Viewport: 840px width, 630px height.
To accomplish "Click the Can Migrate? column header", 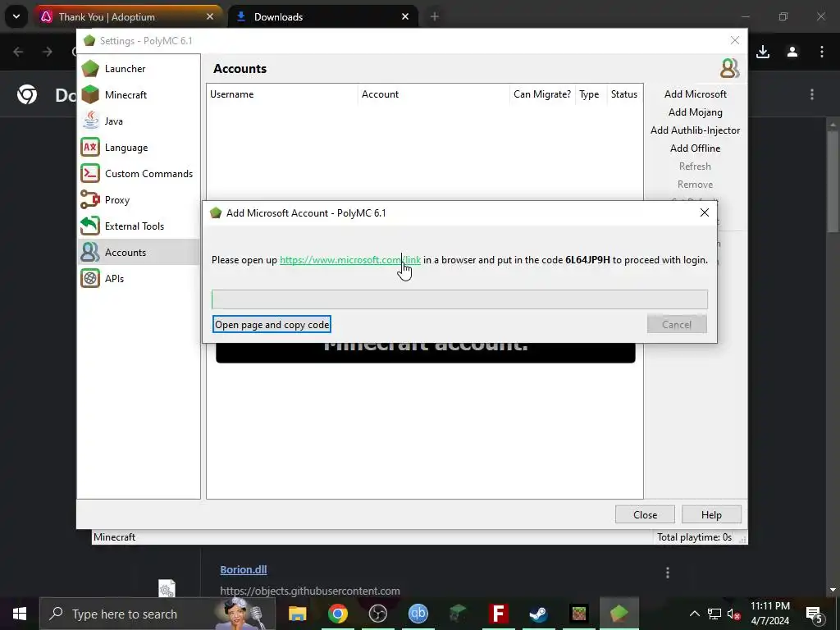I will click(x=542, y=94).
